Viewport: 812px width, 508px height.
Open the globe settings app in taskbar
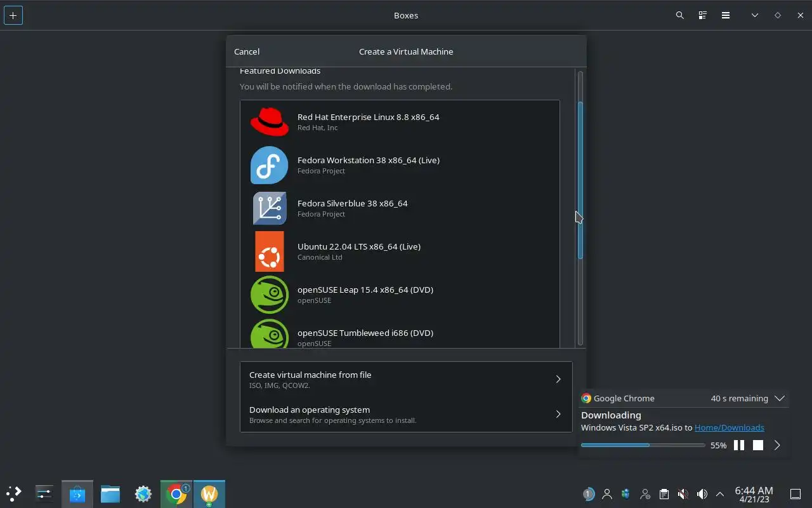tap(143, 493)
